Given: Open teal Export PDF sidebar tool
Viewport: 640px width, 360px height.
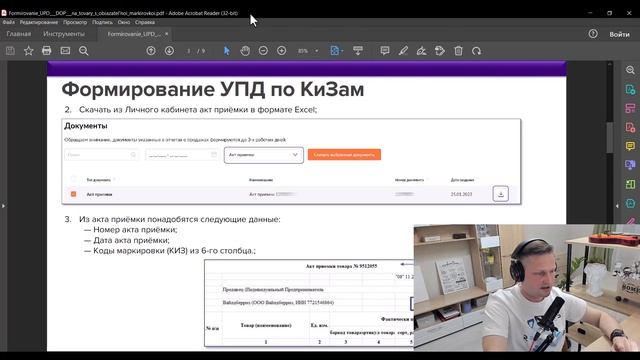Looking at the screenshot, I should 630,89.
